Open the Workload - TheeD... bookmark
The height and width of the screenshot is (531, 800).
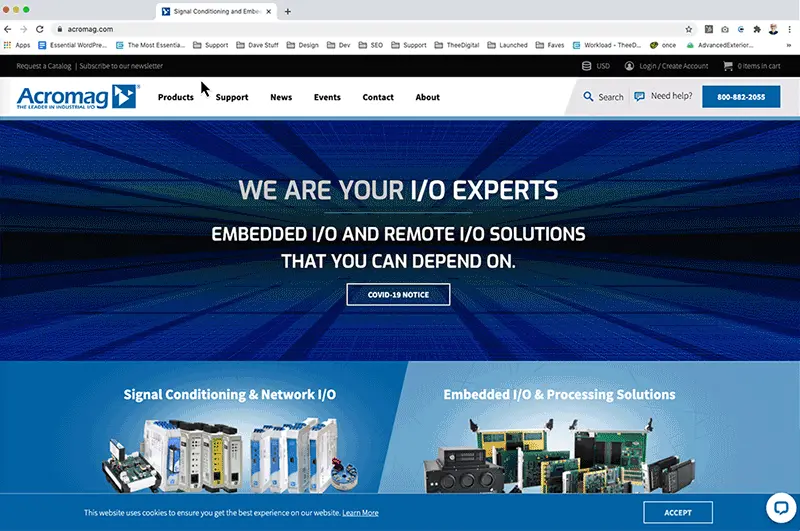click(607, 45)
